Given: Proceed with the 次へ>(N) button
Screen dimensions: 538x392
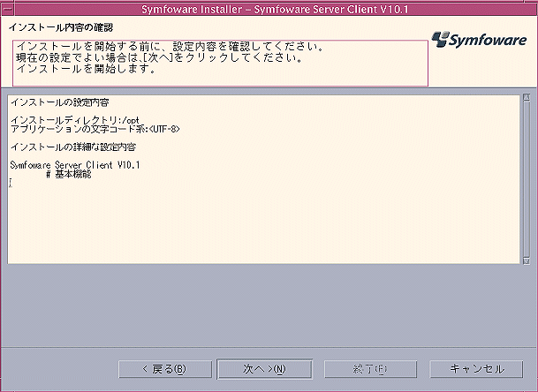Looking at the screenshot, I should coord(264,369).
